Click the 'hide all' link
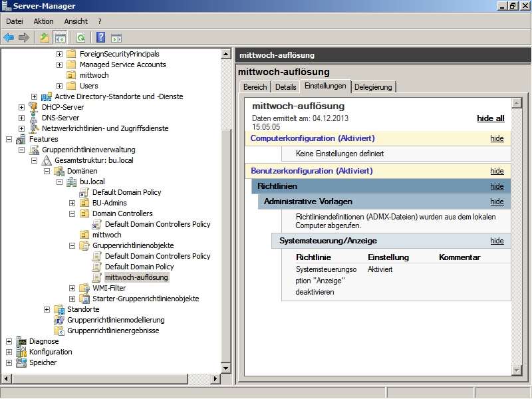Image resolution: width=532 pixels, height=399 pixels. 490,118
